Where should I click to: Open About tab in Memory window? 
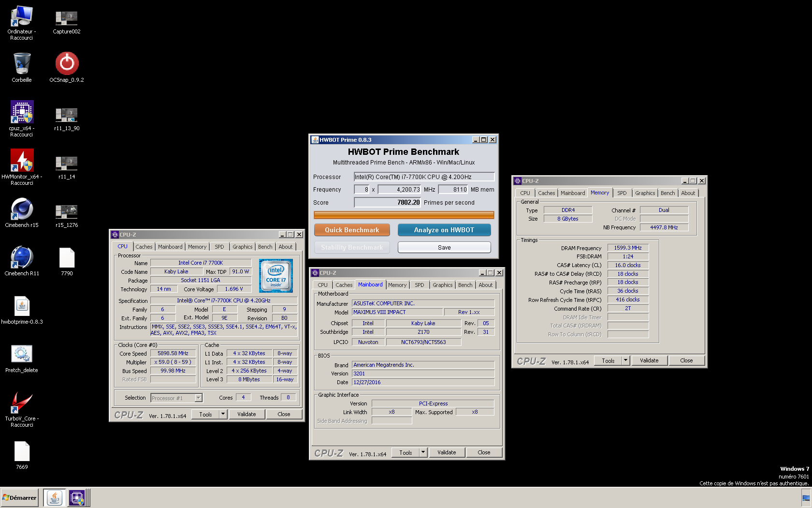[x=688, y=193]
